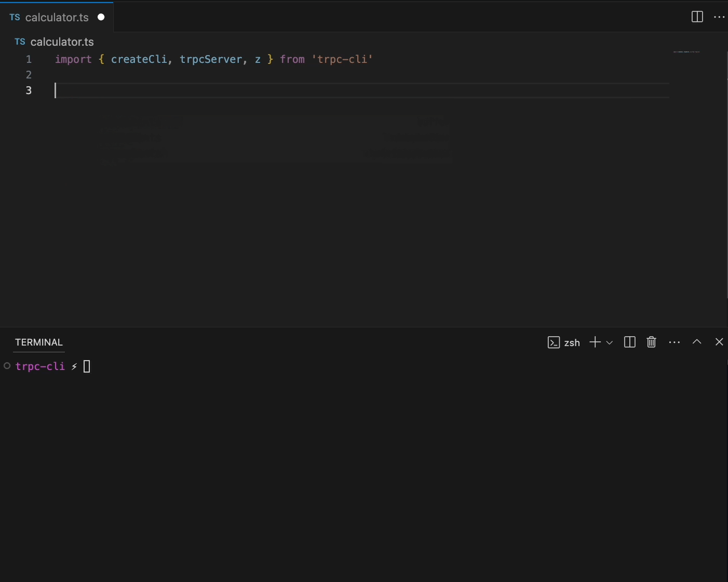Click the calculator.ts breadcrumb
This screenshot has height=582, width=728.
coord(62,42)
